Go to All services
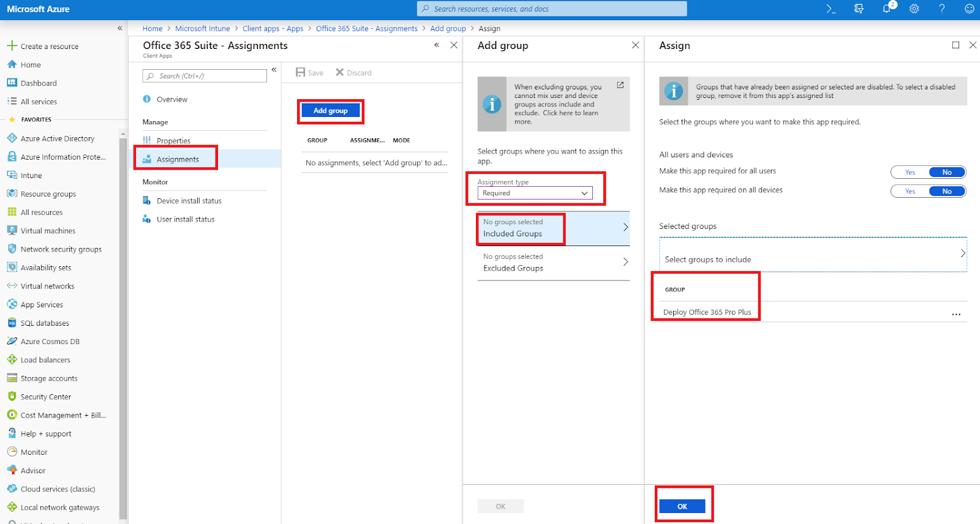980x524 pixels. coord(39,102)
